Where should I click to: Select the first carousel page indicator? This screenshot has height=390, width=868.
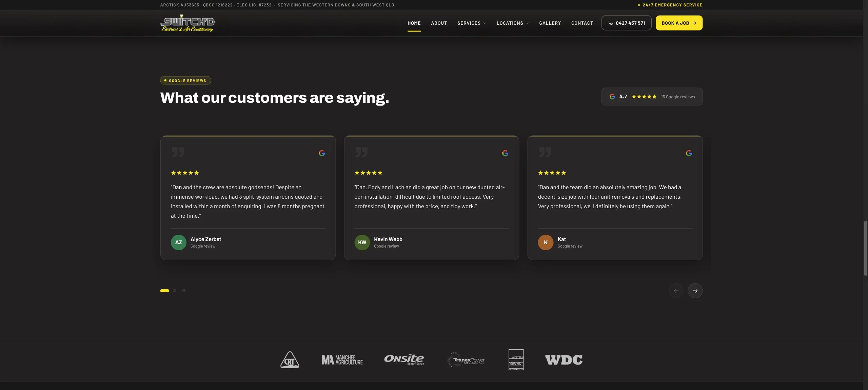(x=164, y=291)
